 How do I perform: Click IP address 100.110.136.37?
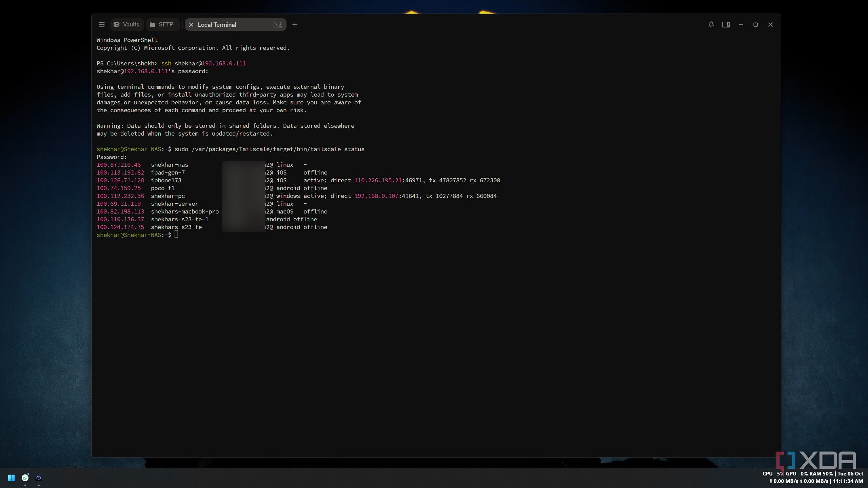pyautogui.click(x=120, y=219)
